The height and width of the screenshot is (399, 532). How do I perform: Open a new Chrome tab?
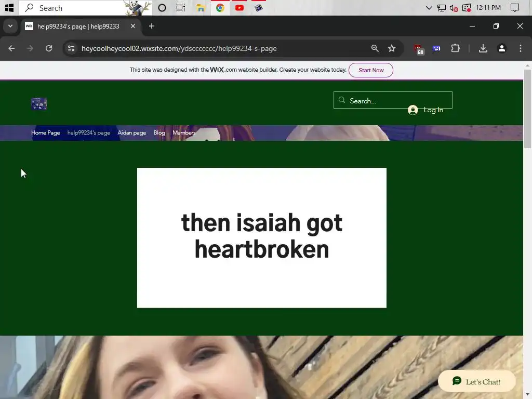click(152, 26)
